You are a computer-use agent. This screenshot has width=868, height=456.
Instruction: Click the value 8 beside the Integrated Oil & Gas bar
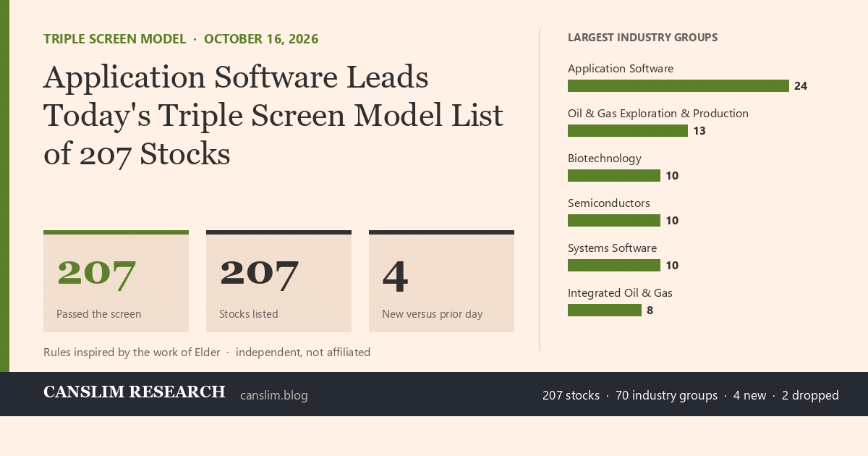tap(650, 311)
